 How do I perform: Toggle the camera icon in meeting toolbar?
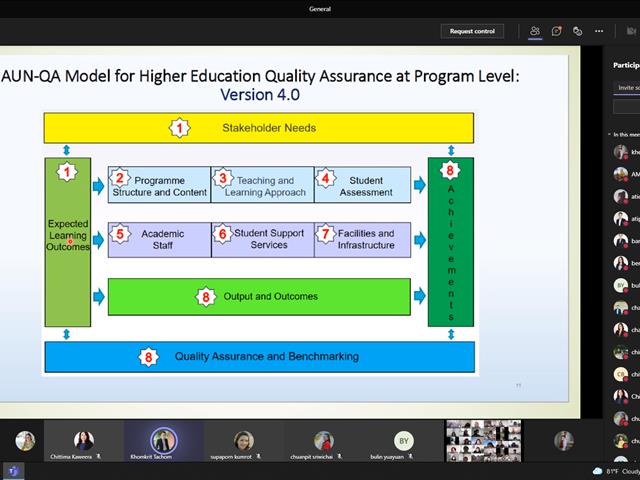[631, 31]
